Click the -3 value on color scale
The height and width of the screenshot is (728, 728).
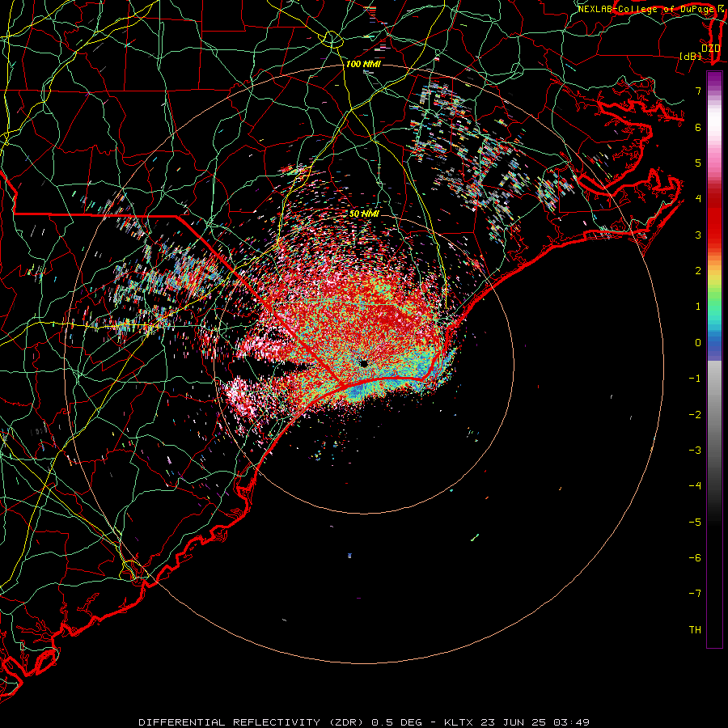pos(695,451)
